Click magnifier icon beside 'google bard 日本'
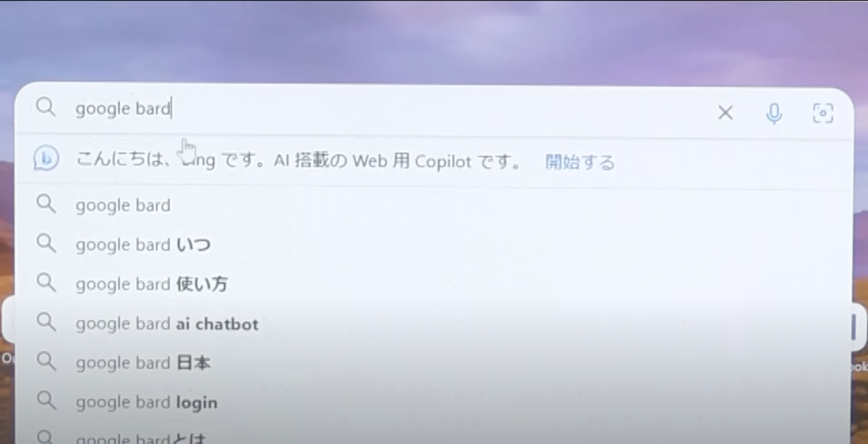Viewport: 868px width, 444px height. click(x=46, y=361)
